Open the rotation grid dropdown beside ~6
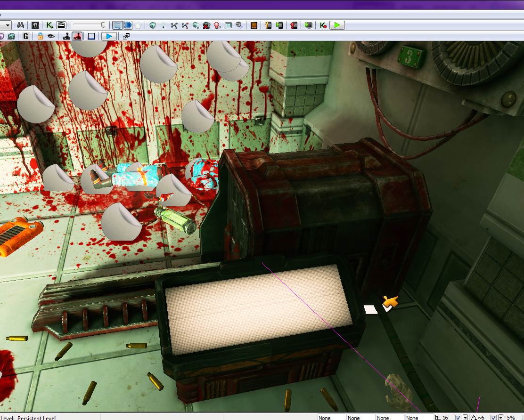The width and height of the screenshot is (524, 420). 500,418
